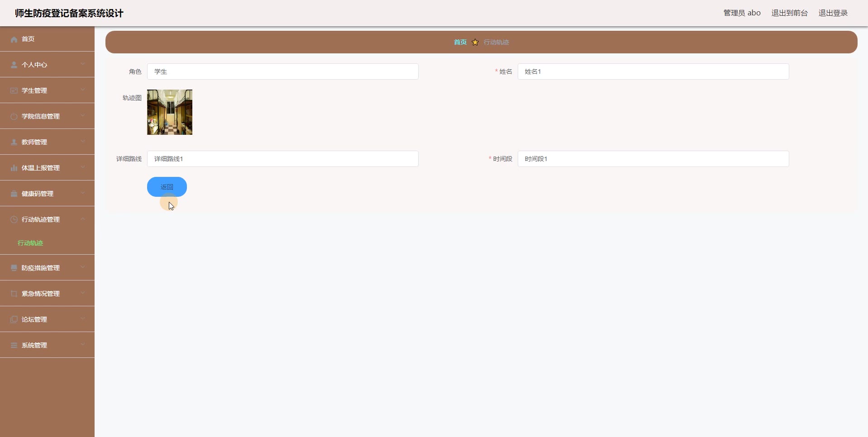Click the 师生防疫登记备案系统设计 title
This screenshot has height=437, width=868.
(69, 13)
